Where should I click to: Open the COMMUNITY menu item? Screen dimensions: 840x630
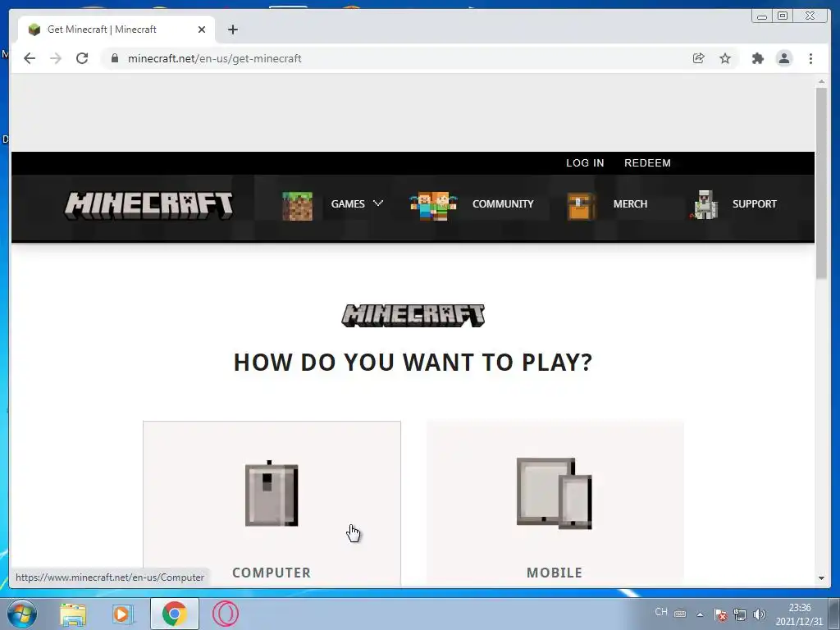tap(503, 204)
